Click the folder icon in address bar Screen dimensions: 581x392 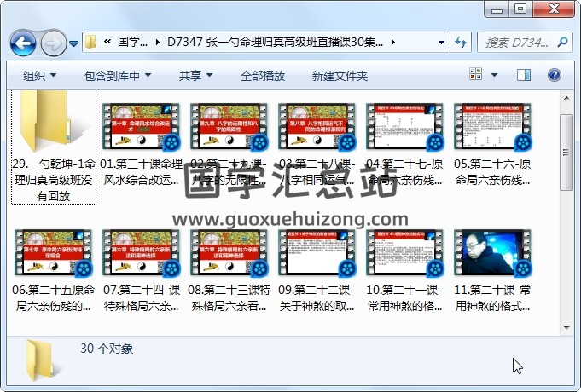(x=90, y=43)
